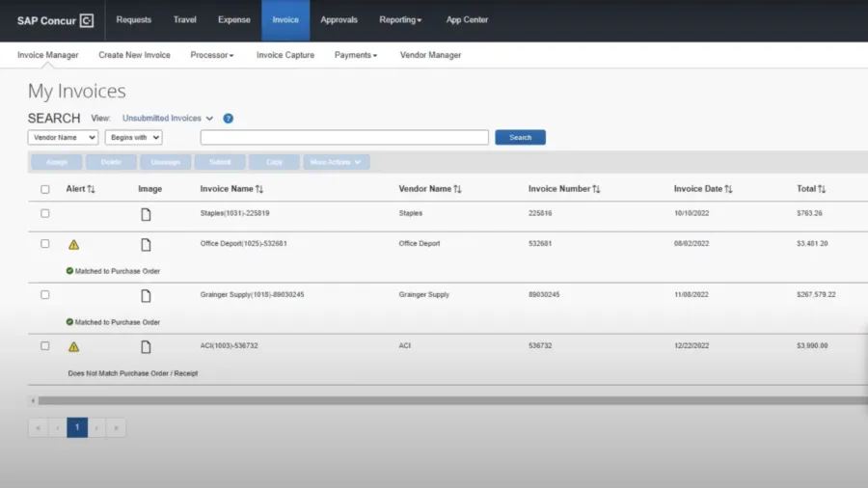Screen dimensions: 868x488
Task: Open the search help question mark icon
Action: [x=228, y=119]
